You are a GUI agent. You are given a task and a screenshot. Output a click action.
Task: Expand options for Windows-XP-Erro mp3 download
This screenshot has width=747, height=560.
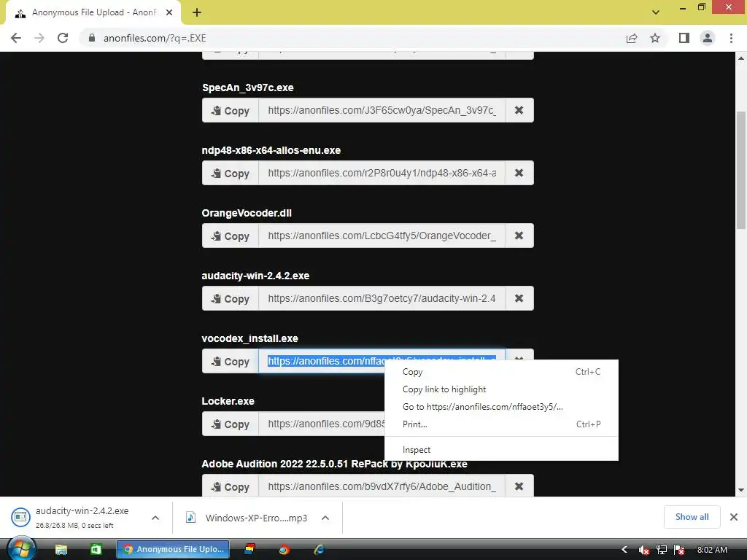325,518
